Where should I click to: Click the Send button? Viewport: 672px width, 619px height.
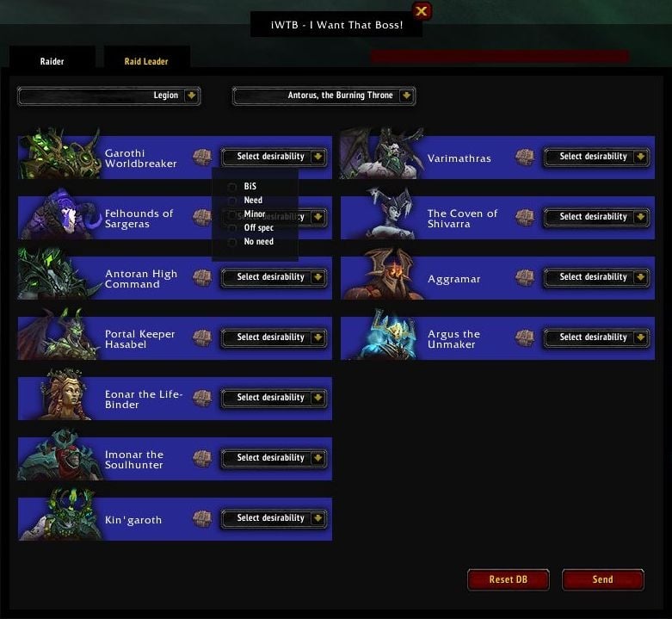[602, 579]
